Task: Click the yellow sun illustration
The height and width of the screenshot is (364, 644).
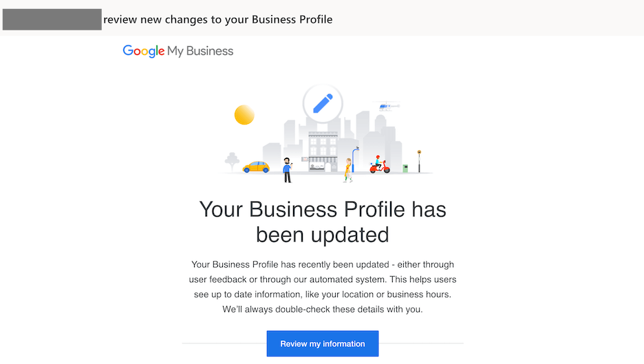Action: 244,115
